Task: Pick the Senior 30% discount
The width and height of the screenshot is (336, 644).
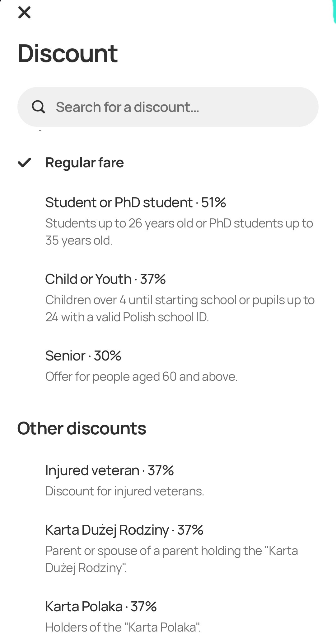Action: 83,356
